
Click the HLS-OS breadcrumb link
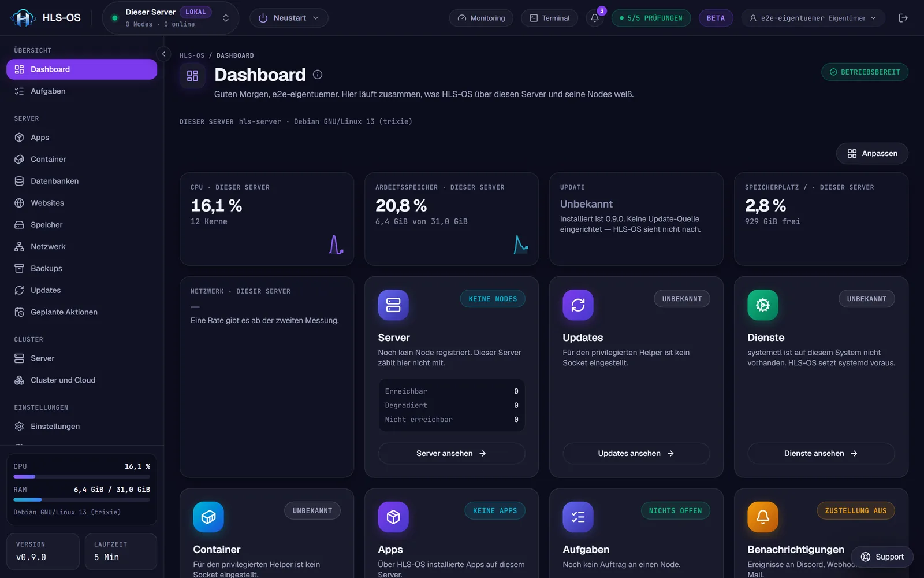192,55
